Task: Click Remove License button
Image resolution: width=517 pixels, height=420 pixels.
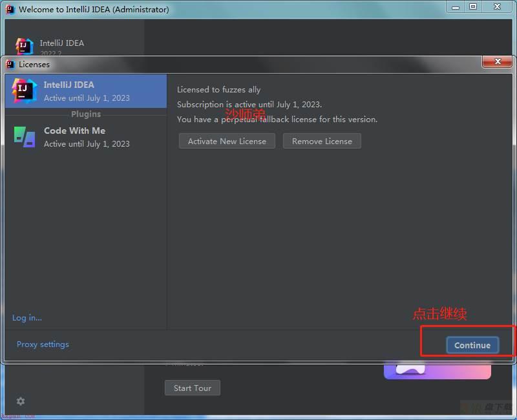Action: tap(322, 141)
